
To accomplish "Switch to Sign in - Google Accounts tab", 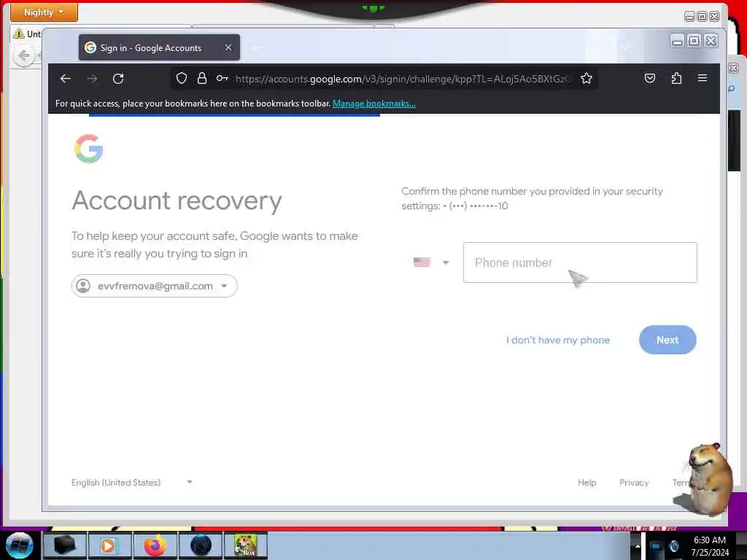I will point(159,47).
